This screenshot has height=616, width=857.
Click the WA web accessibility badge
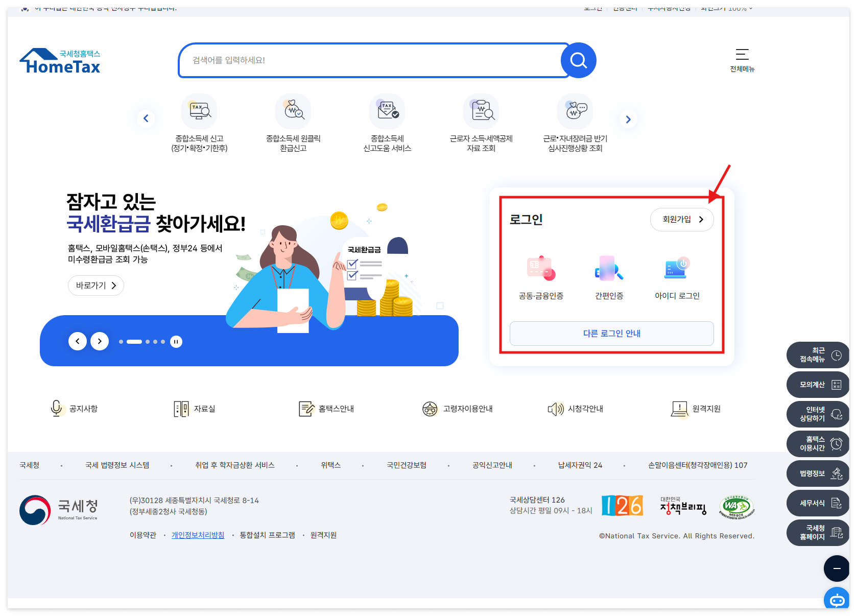coord(736,507)
